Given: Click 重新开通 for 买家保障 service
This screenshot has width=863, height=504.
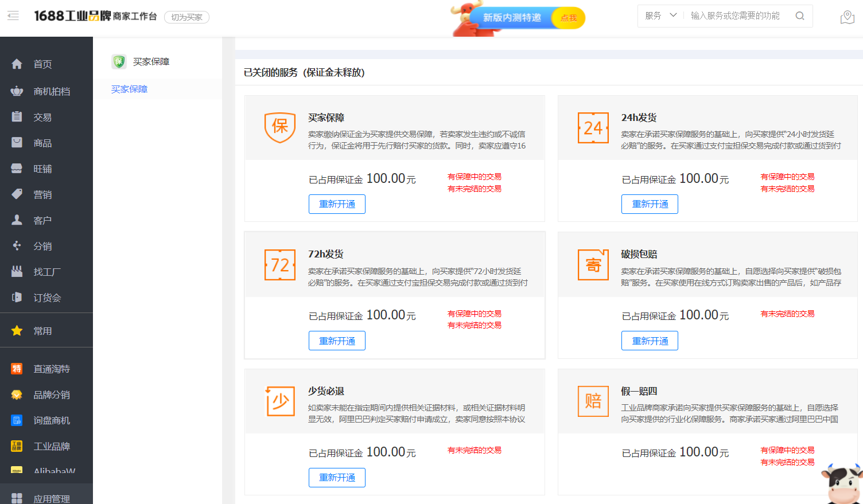Looking at the screenshot, I should 337,204.
